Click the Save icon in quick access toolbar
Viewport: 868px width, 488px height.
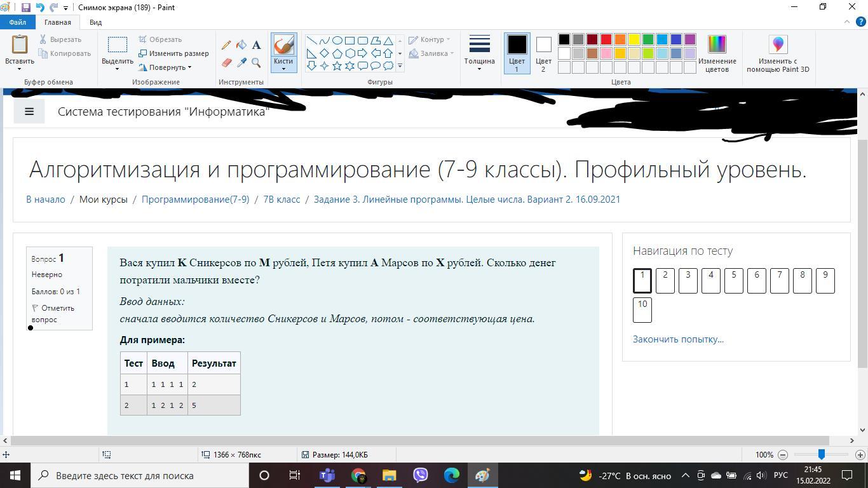click(26, 8)
